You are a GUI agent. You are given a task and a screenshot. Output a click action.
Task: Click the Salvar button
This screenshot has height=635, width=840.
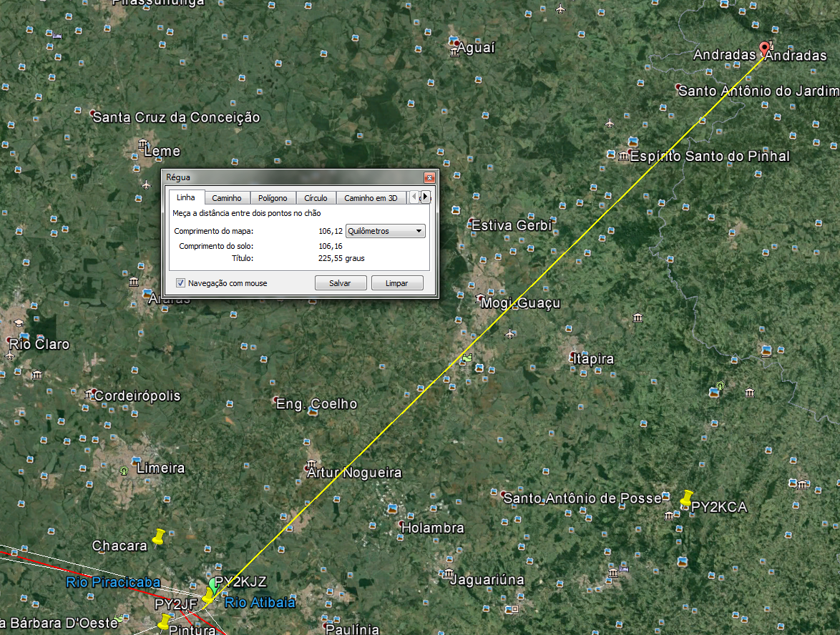click(x=340, y=283)
